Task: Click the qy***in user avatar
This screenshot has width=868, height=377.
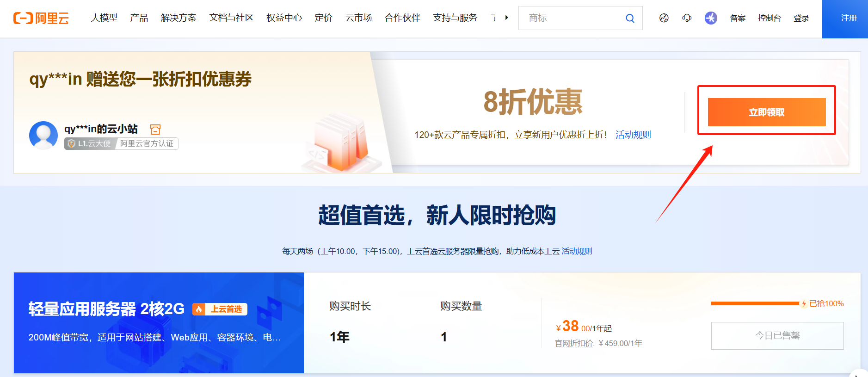Action: point(43,136)
